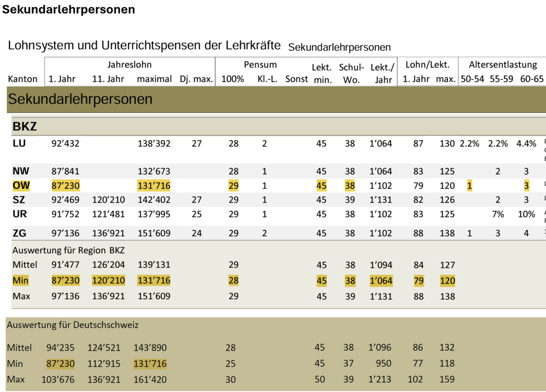Click the UR canton row label
This screenshot has height=392, width=546.
point(20,214)
